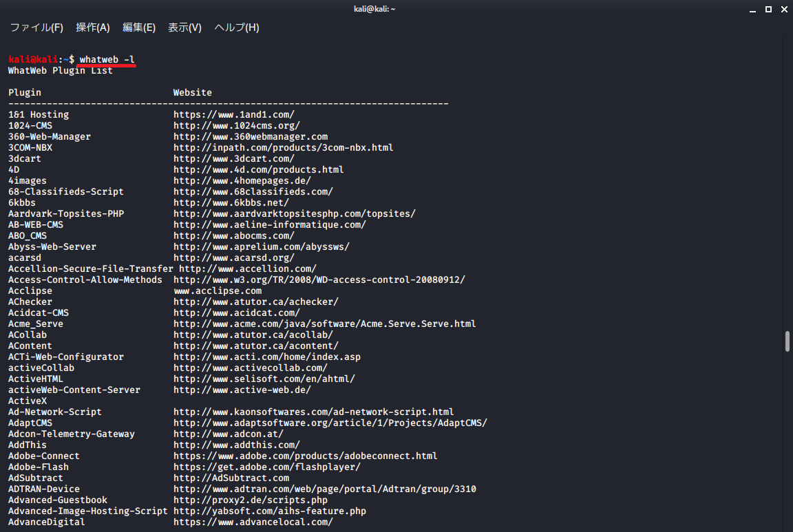The width and height of the screenshot is (793, 532).
Task: Click the terminal vertical scrollbar handle
Action: [x=787, y=341]
